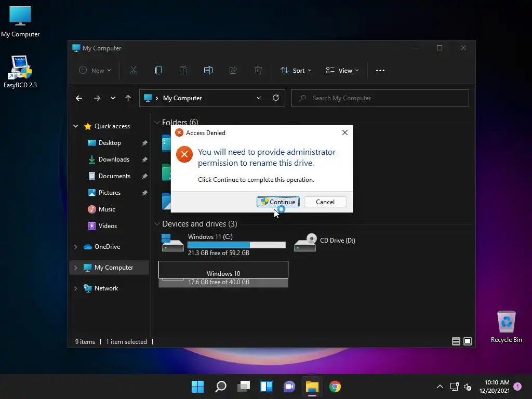Open the View dropdown
The width and height of the screenshot is (532, 399).
(x=342, y=70)
